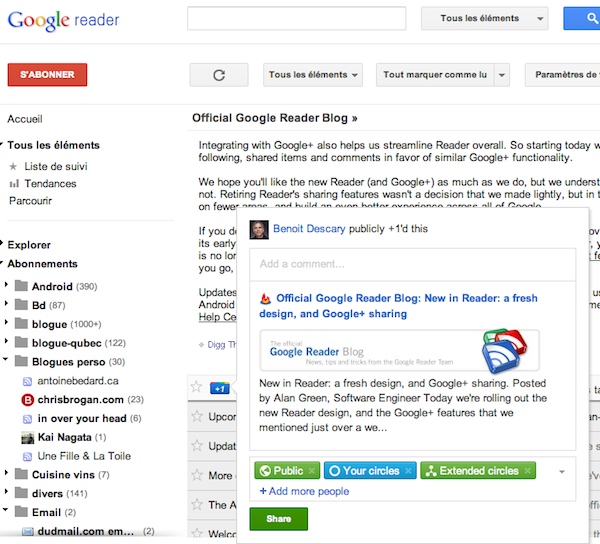Screen dimensions: 600x544
Task: Star the Welco... list item
Action: tap(197, 533)
